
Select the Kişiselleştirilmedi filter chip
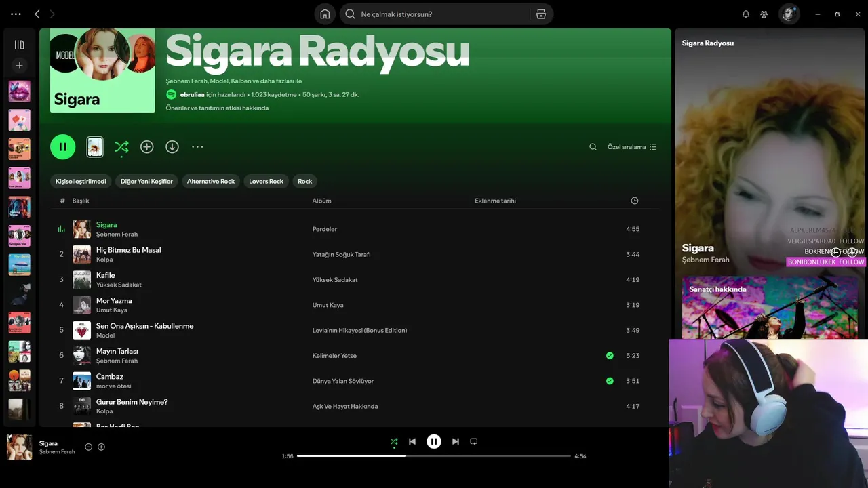(x=81, y=181)
